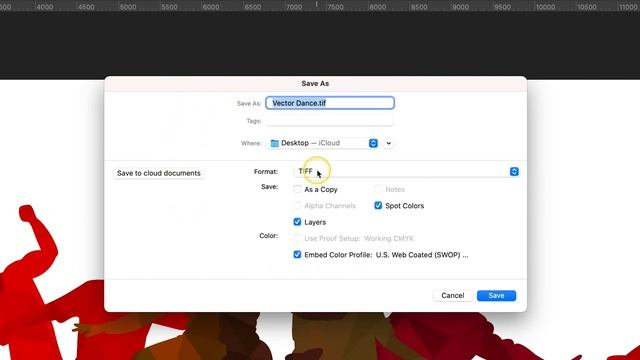Image resolution: width=640 pixels, height=360 pixels.
Task: Click the blue Save button
Action: pos(496,296)
